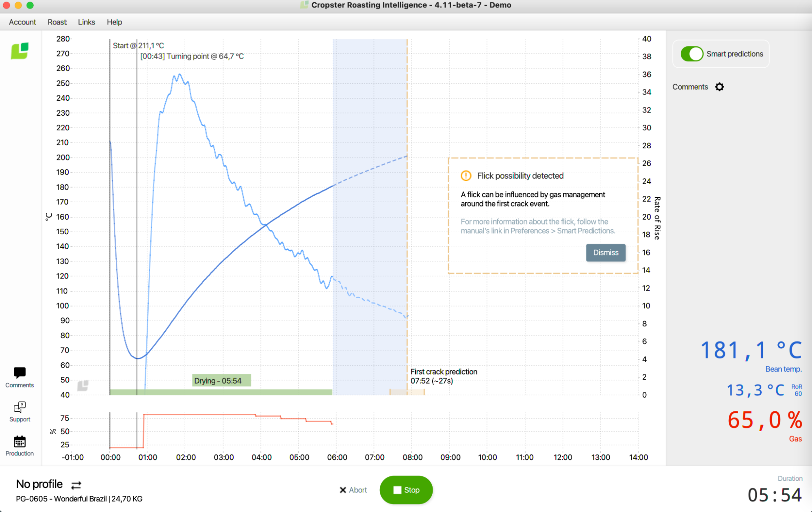Viewport: 812px width, 512px height.
Task: Stop the current roast
Action: tap(406, 490)
